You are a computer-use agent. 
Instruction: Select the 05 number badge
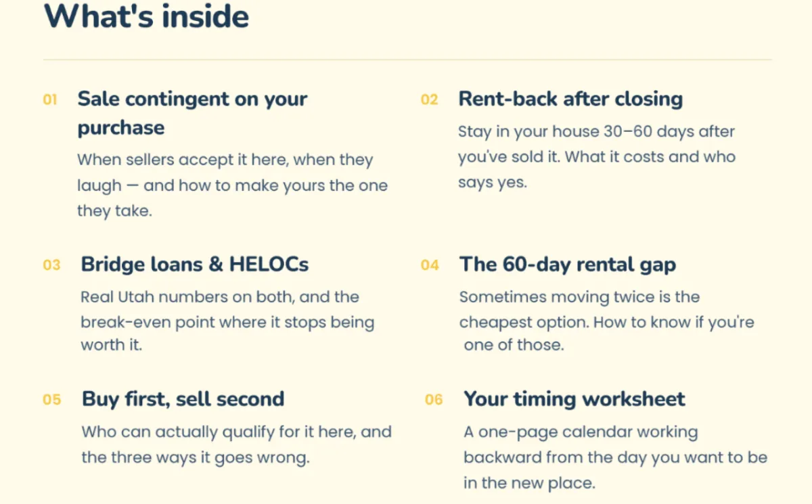tap(51, 400)
